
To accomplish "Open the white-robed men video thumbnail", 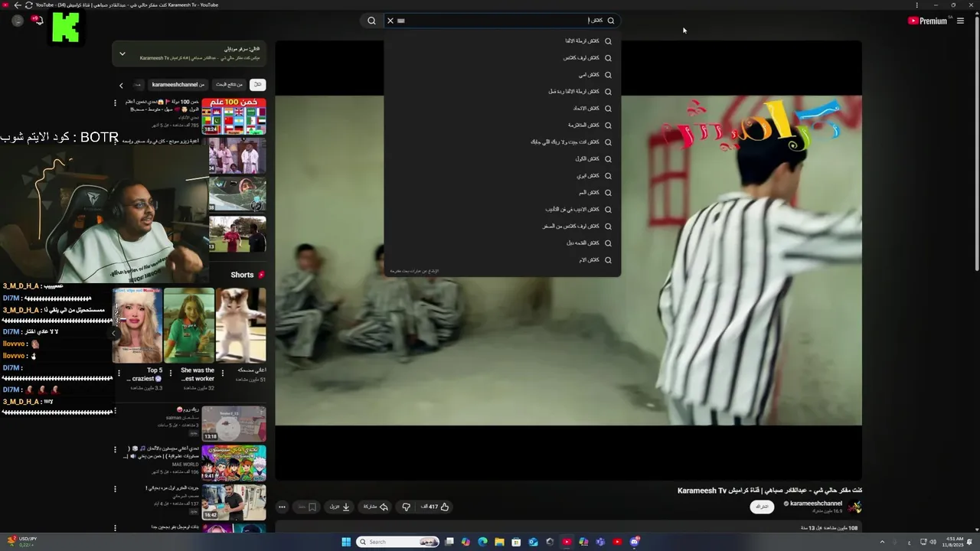I will (237, 155).
